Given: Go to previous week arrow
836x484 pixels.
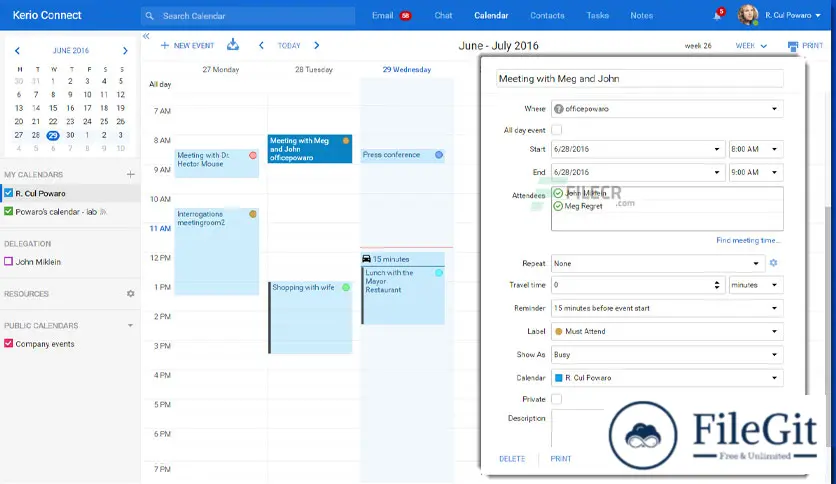Looking at the screenshot, I should [x=261, y=45].
